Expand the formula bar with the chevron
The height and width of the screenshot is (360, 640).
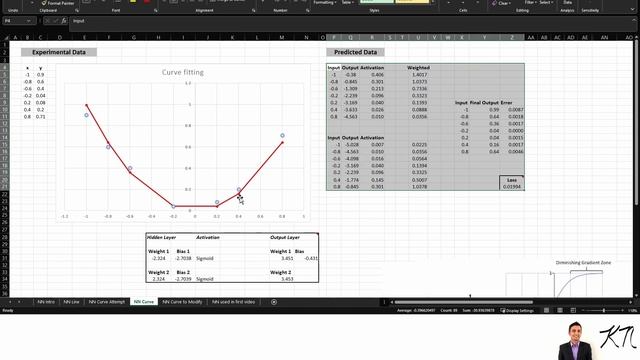pos(634,20)
